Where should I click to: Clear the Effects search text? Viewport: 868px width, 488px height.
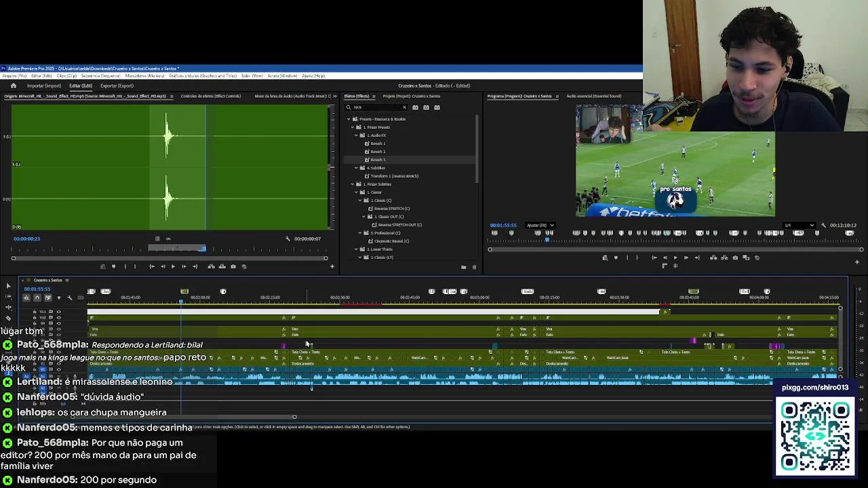[405, 107]
